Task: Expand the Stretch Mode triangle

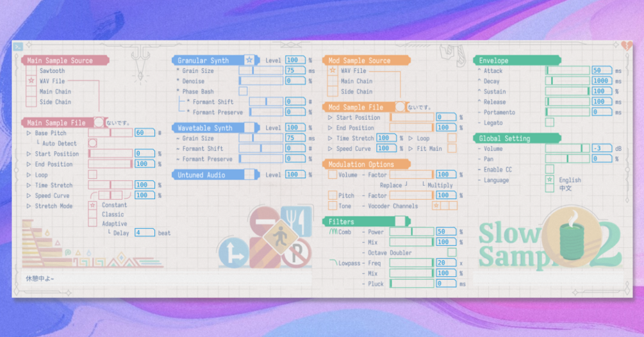Action: 29,206
